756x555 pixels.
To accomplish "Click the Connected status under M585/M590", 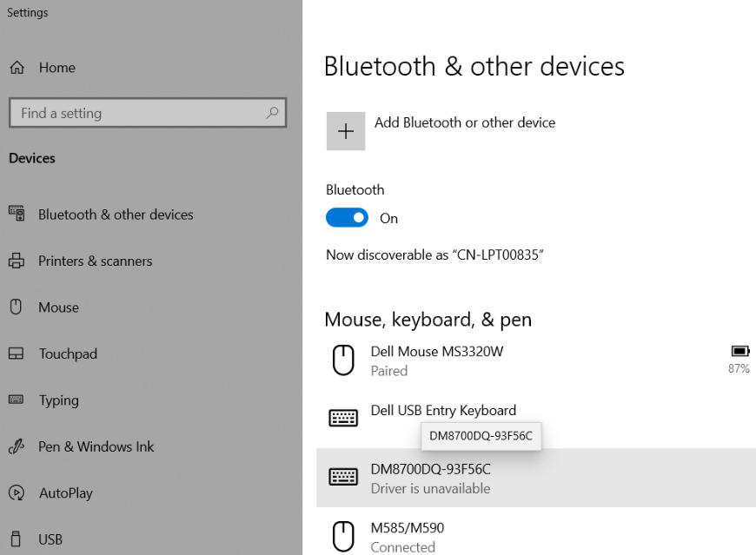I will [x=403, y=547].
